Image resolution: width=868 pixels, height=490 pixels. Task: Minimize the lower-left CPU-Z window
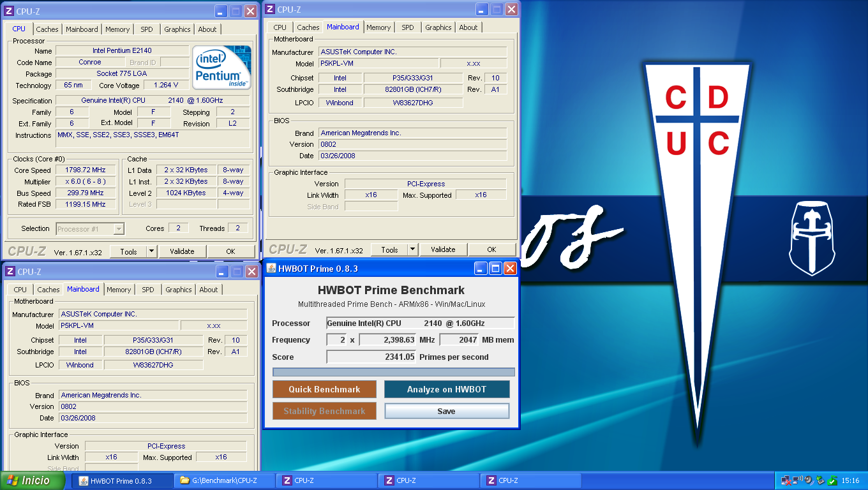(222, 271)
